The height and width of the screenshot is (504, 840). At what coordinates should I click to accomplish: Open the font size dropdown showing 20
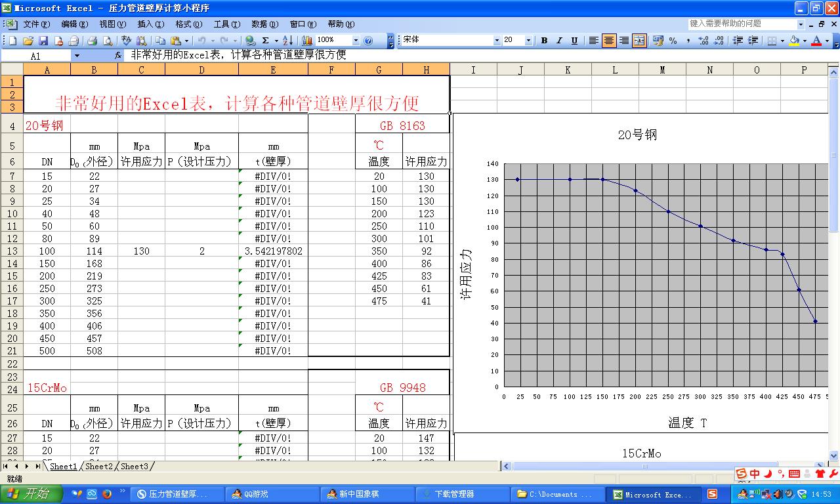tap(528, 41)
